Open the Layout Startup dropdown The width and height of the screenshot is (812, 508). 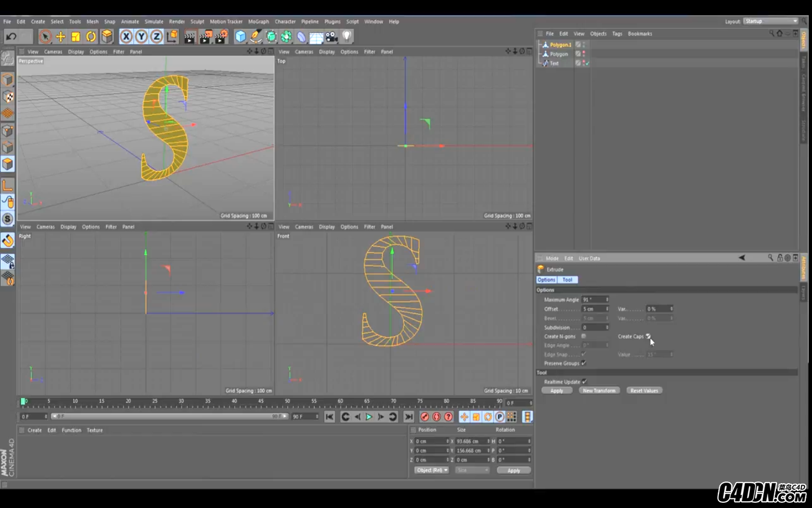(x=770, y=21)
